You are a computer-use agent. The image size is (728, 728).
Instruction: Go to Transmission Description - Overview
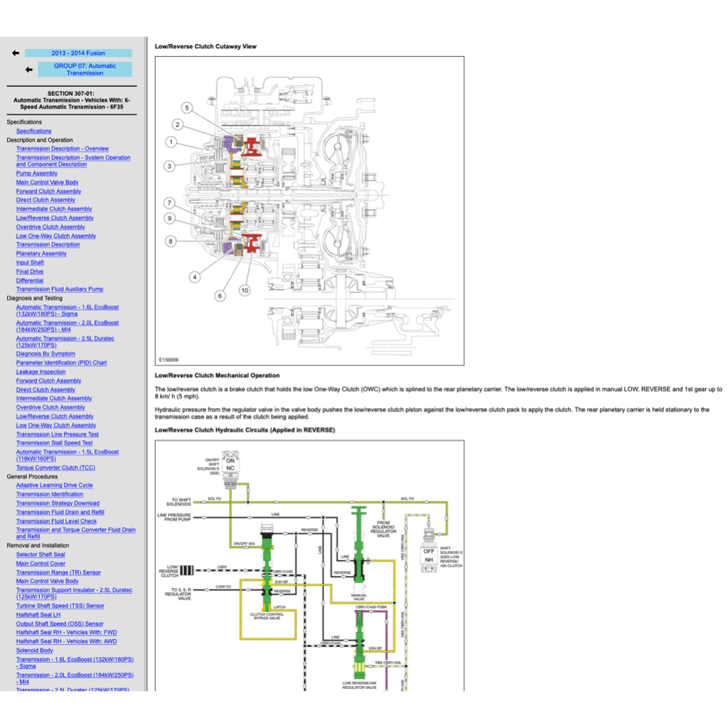click(x=63, y=149)
